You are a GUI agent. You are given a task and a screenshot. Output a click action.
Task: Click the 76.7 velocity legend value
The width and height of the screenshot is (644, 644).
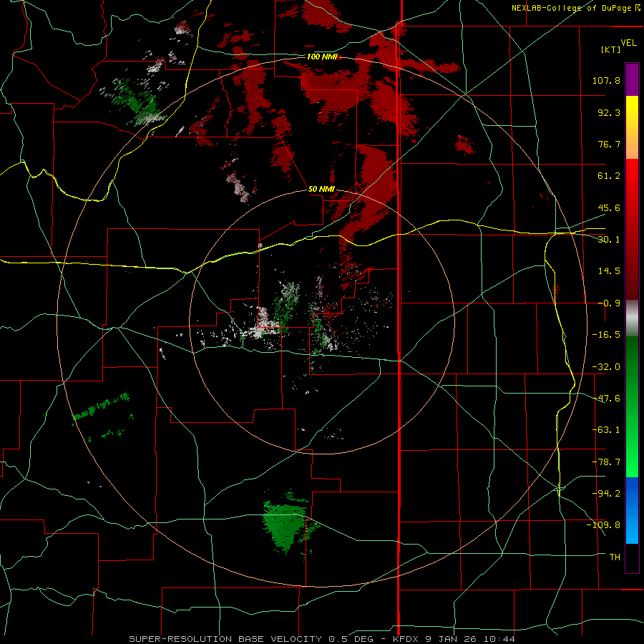point(609,144)
